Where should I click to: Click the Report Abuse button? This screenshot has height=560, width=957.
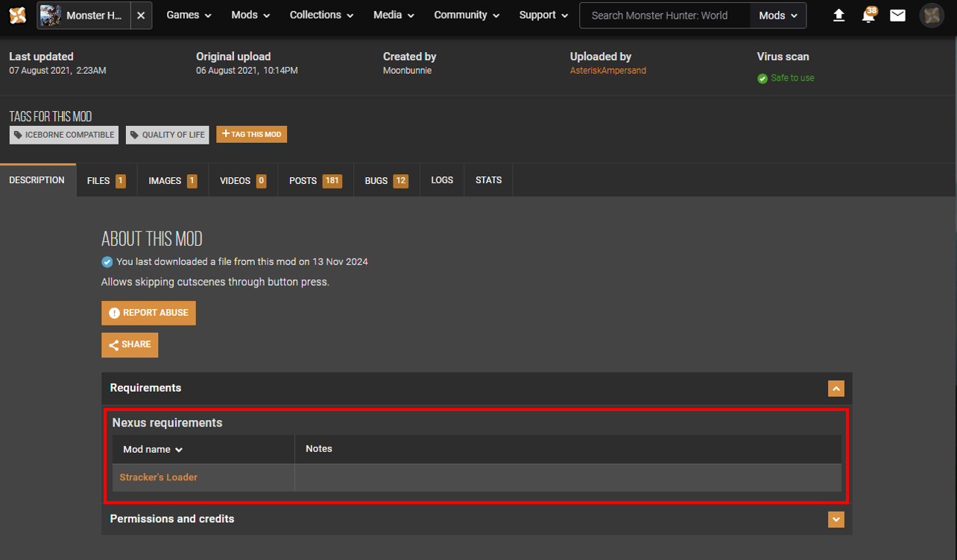click(148, 313)
